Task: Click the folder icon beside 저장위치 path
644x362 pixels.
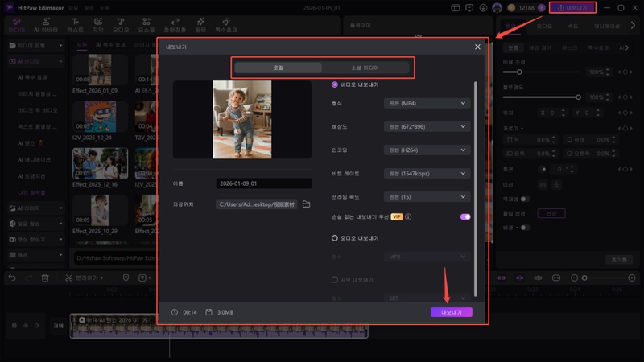Action: pyautogui.click(x=306, y=204)
